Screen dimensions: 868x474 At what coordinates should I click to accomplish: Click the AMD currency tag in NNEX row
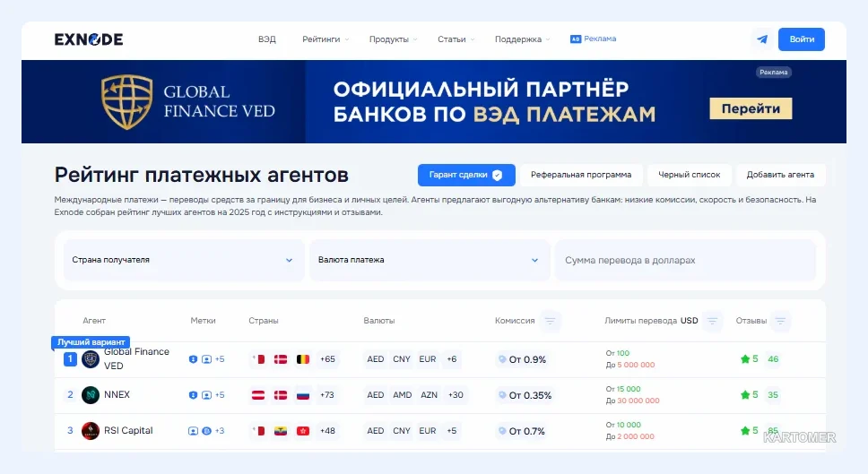pyautogui.click(x=403, y=395)
